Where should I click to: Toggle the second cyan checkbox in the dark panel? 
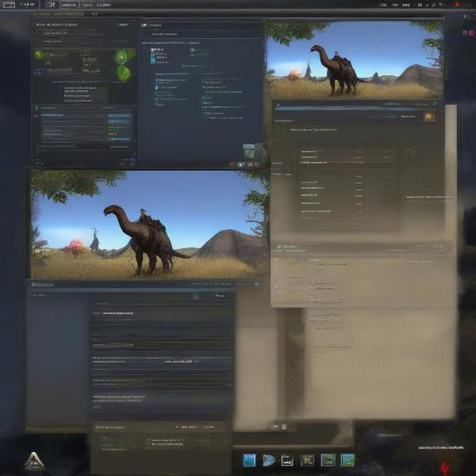(x=152, y=55)
